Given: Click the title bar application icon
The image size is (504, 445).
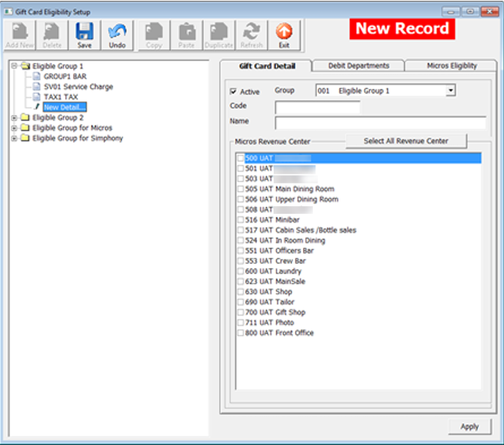Looking at the screenshot, I should click(x=8, y=12).
